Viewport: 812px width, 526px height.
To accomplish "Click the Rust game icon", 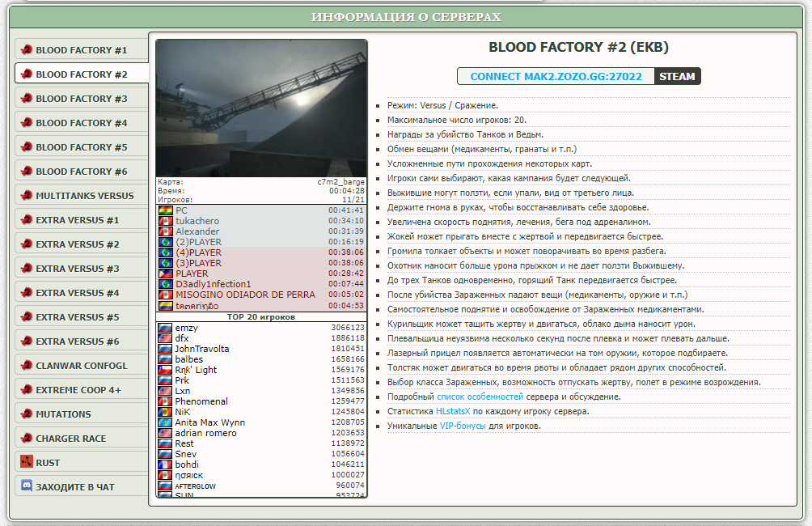I will pos(27,460).
